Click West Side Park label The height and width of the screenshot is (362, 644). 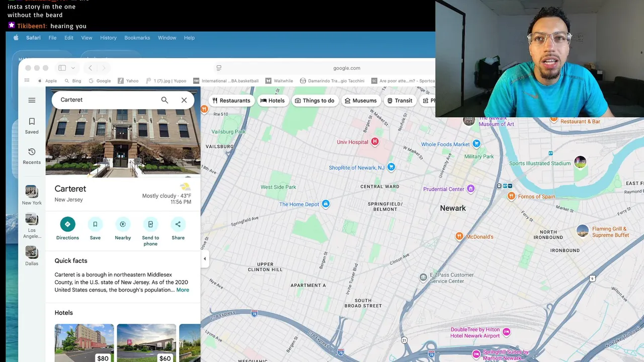pyautogui.click(x=278, y=187)
